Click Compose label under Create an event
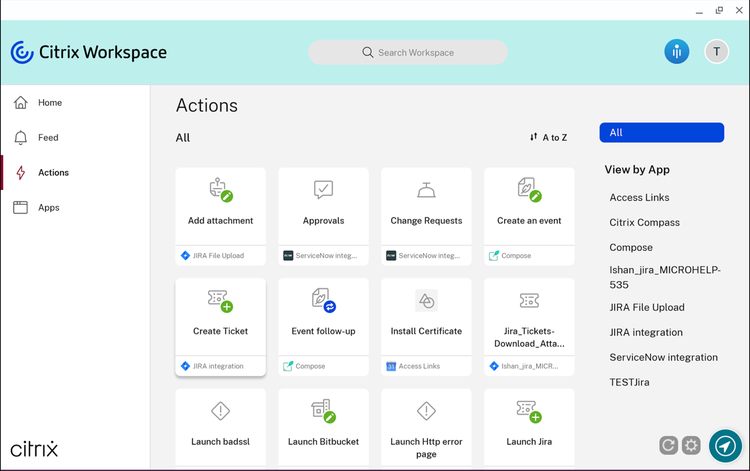 [516, 256]
